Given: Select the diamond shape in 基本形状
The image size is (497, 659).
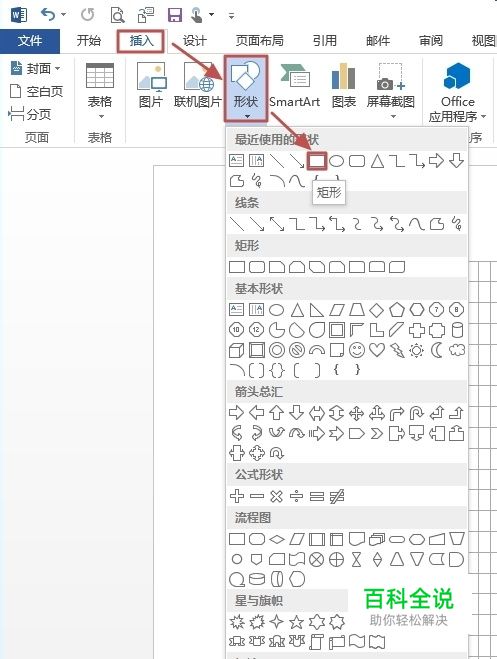Looking at the screenshot, I should (x=376, y=310).
